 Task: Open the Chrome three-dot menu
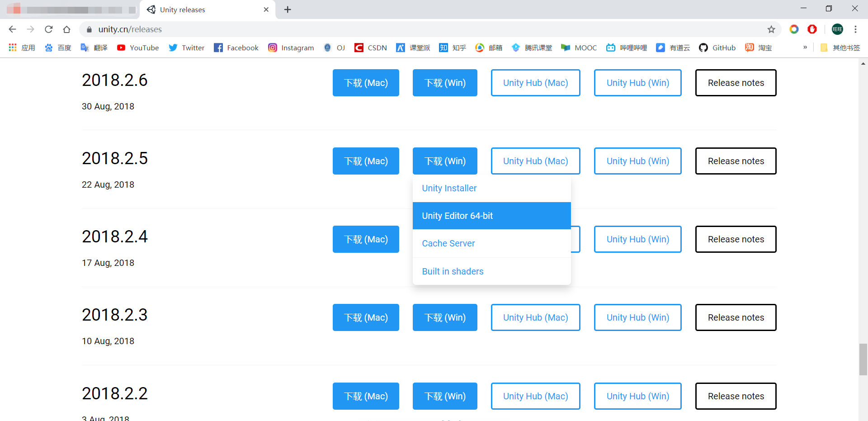[855, 29]
